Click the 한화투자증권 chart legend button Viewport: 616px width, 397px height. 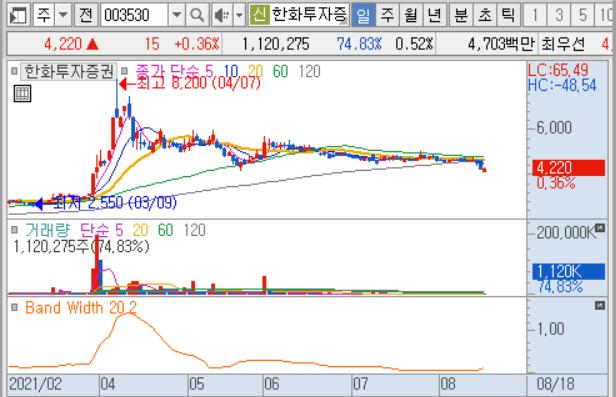coord(69,71)
